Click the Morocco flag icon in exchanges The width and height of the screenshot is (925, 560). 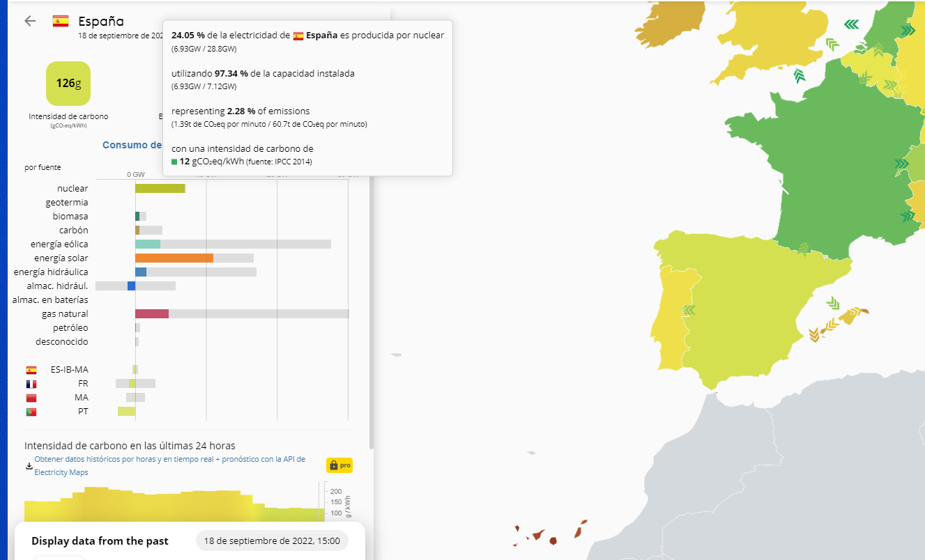(31, 398)
